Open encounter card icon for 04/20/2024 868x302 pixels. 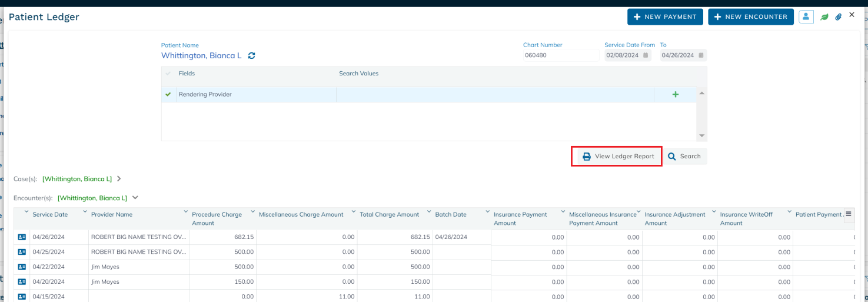point(22,282)
